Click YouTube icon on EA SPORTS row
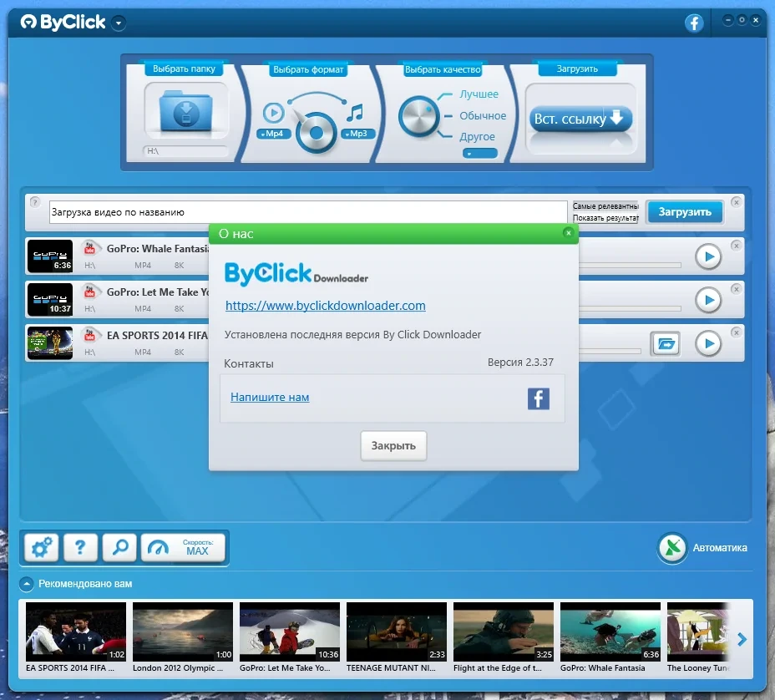This screenshot has height=700, width=775. tap(89, 335)
